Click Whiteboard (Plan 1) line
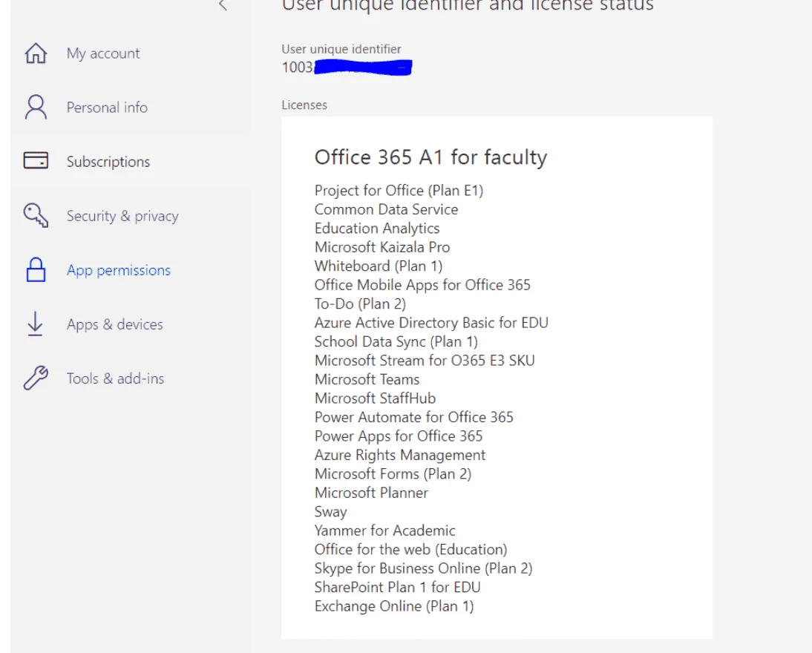Screen dimensions: 812x653 tap(379, 266)
